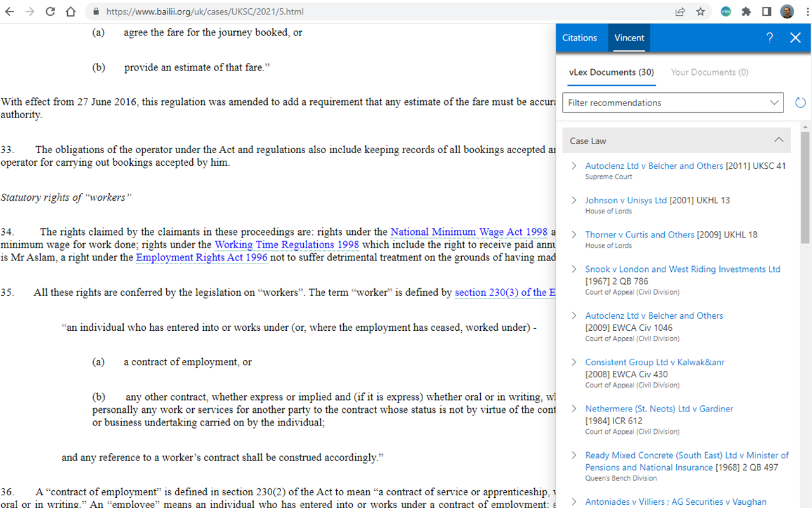Switch to the Citations tab

[x=579, y=37]
